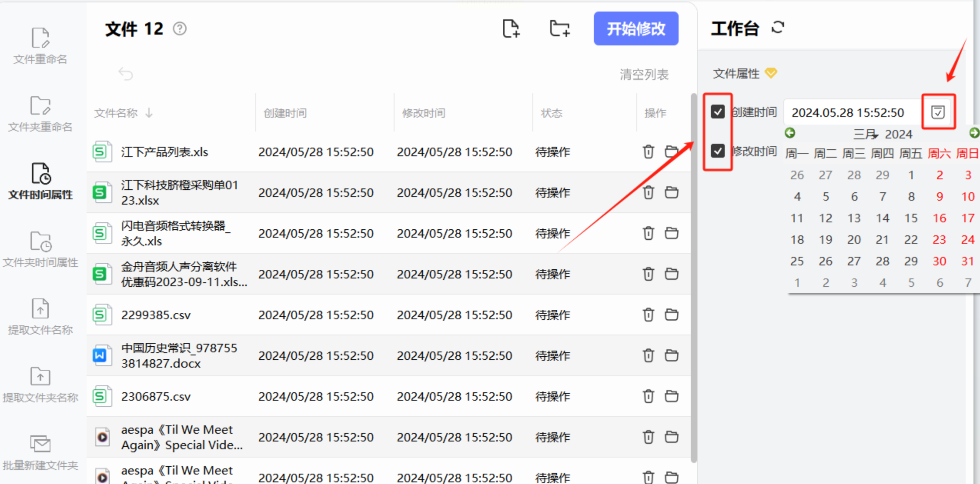Viewport: 980px width, 484px height.
Task: Go to previous month in calendar
Action: click(x=790, y=133)
